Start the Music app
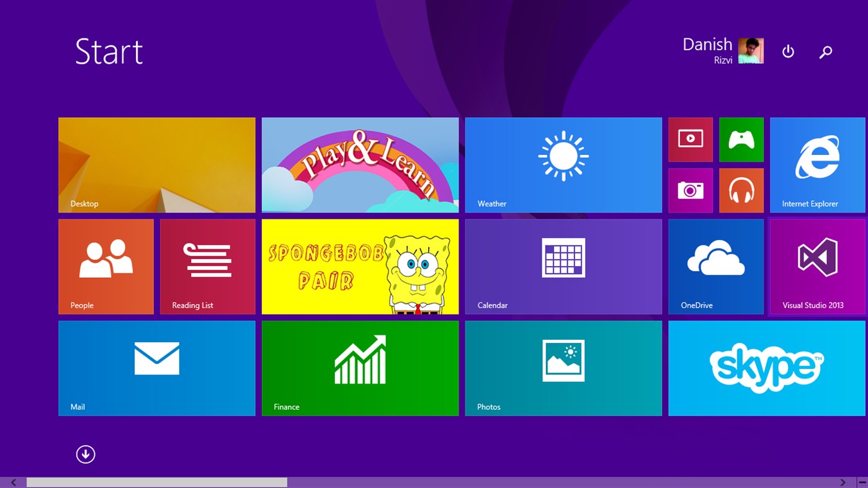 coord(741,190)
